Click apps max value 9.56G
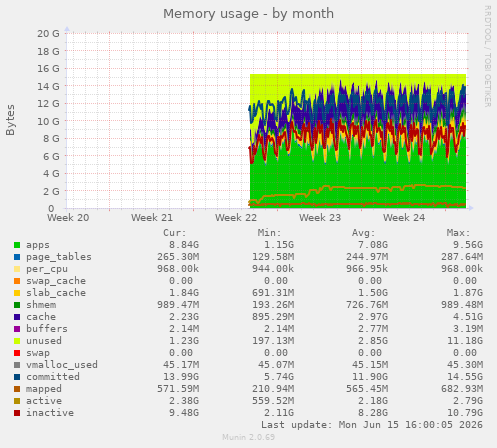The image size is (497, 448). point(468,245)
